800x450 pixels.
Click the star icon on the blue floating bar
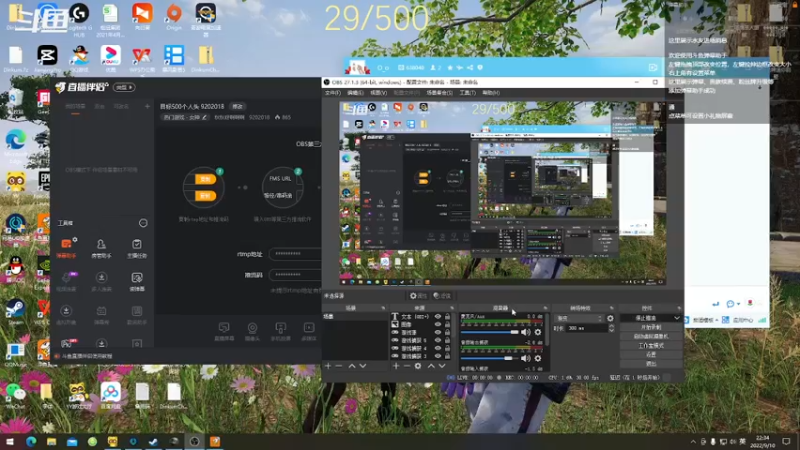tap(449, 67)
